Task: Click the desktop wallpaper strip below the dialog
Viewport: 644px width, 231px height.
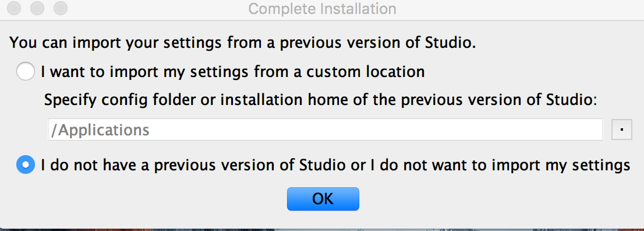Action: pos(322,229)
